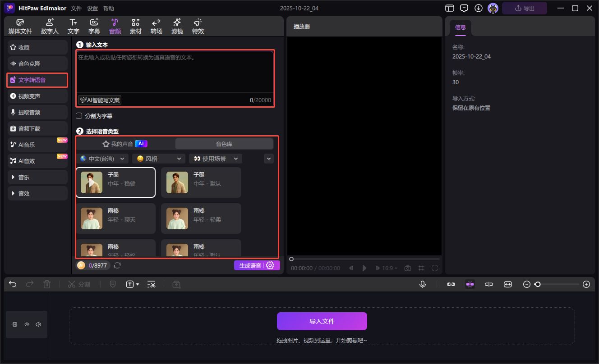The image size is (599, 364).
Task: Open the 数字人 digital human panel
Action: tap(50, 27)
